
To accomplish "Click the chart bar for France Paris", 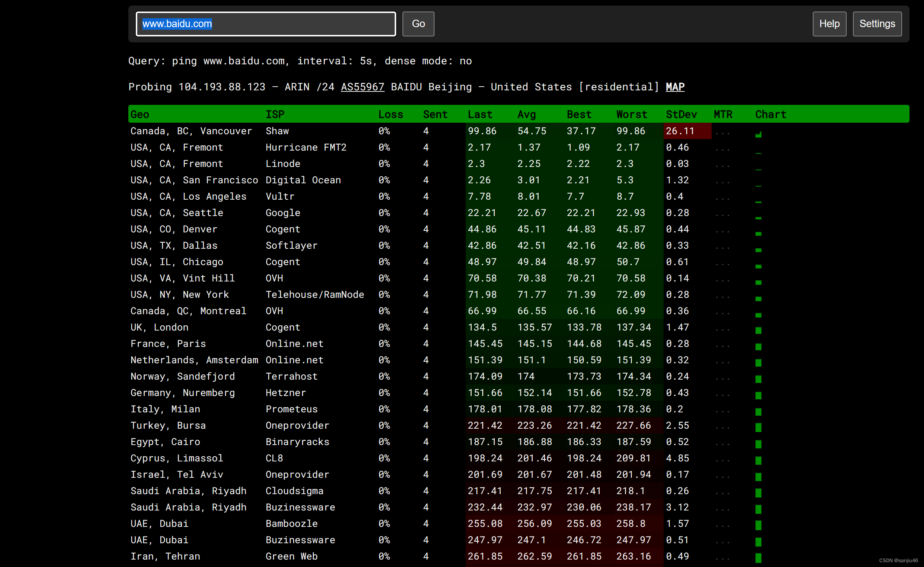I will click(758, 347).
